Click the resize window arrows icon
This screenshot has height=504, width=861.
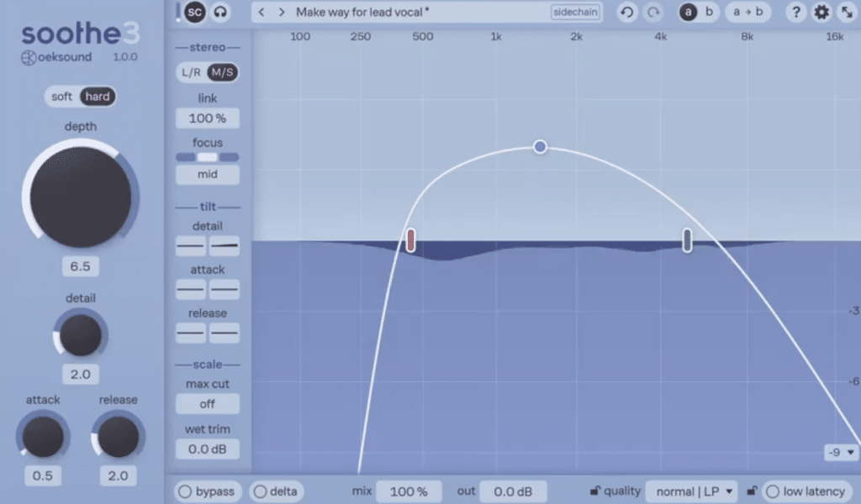tap(848, 12)
